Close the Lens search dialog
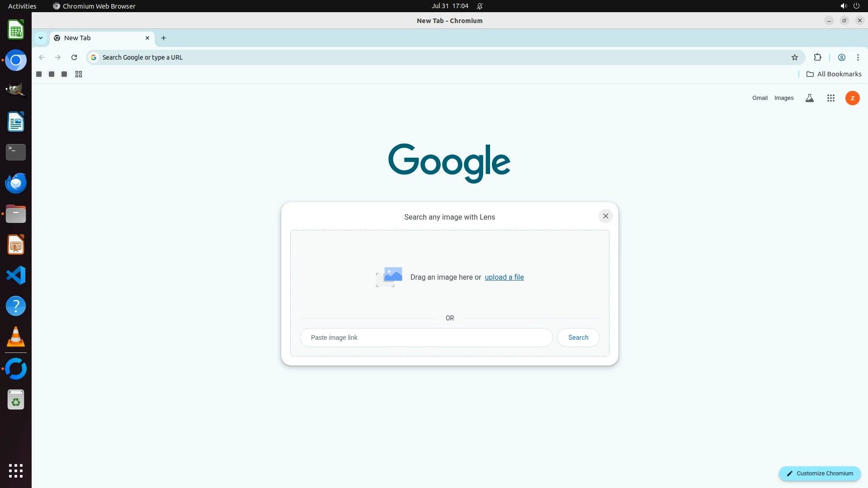The image size is (868, 488). [606, 216]
